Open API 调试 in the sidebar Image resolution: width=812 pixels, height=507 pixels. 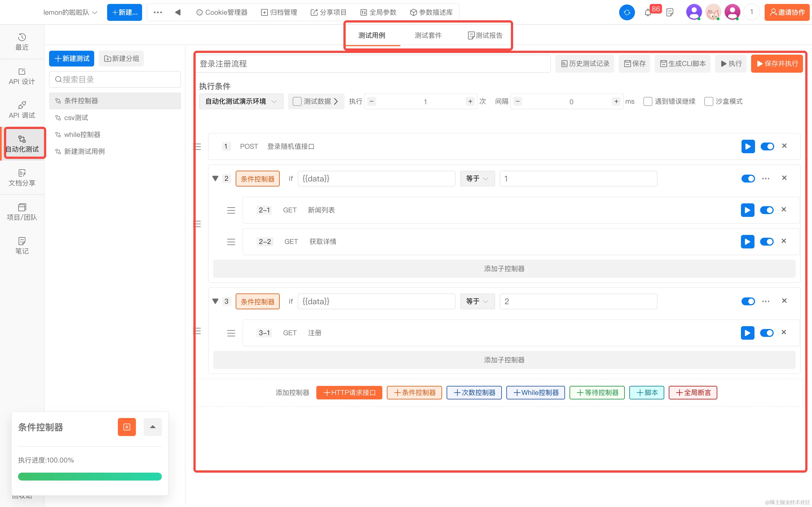pos(22,110)
